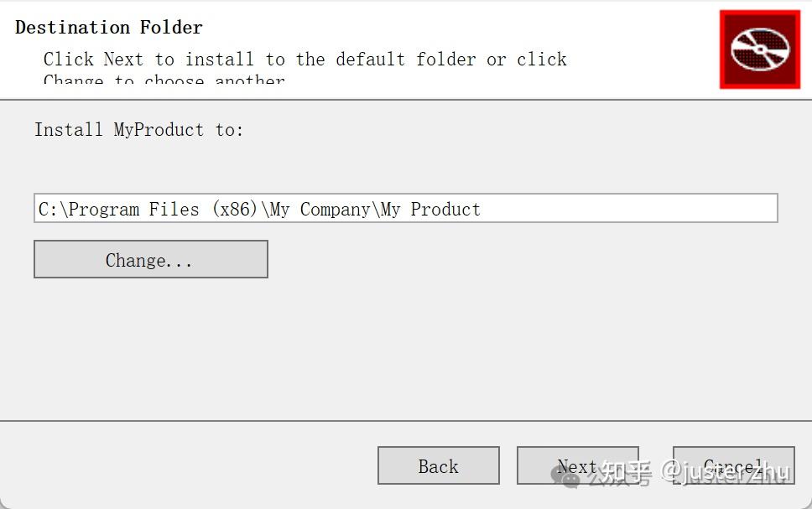Click the blank right end of path field
812x509 pixels.
pos(671,209)
